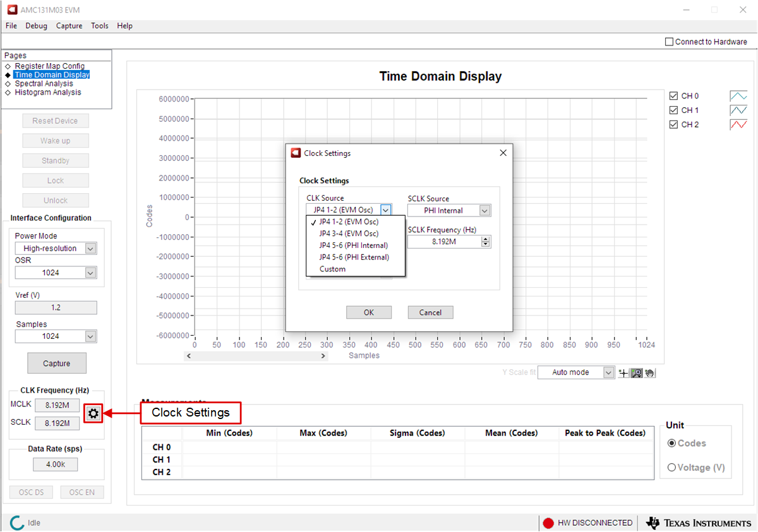The image size is (758, 532).
Task: Close the Clock Settings dialog with X
Action: 503,153
